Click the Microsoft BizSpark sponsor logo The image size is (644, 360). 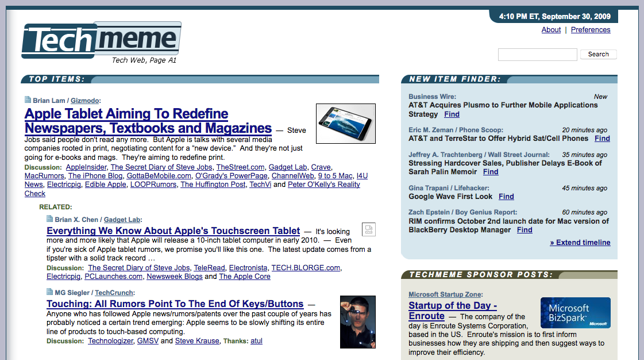pyautogui.click(x=575, y=313)
